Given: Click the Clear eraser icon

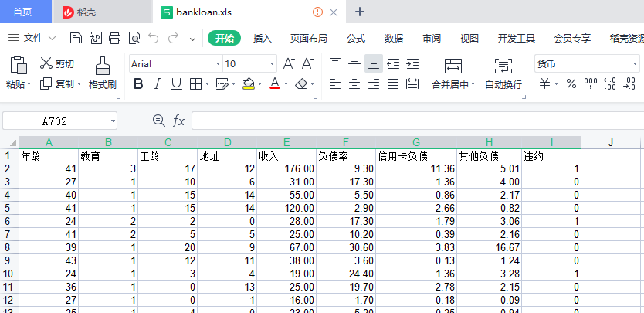Looking at the screenshot, I should (301, 84).
